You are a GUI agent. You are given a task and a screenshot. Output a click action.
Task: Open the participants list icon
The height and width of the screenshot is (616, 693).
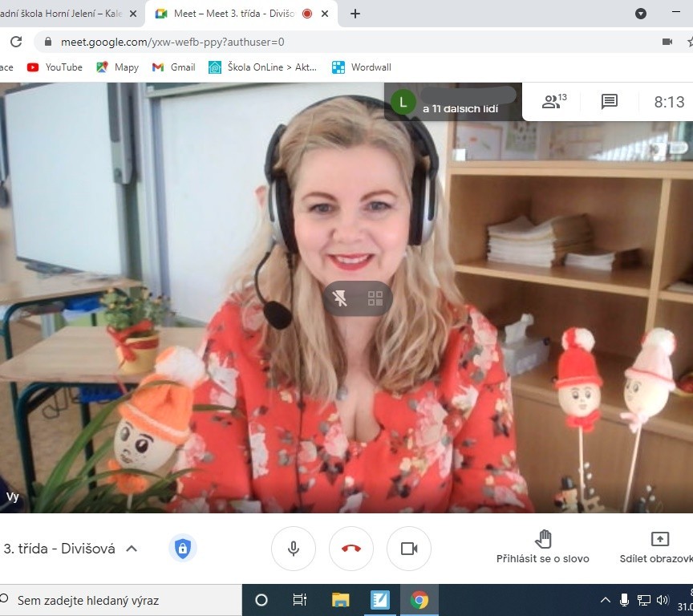pyautogui.click(x=553, y=101)
